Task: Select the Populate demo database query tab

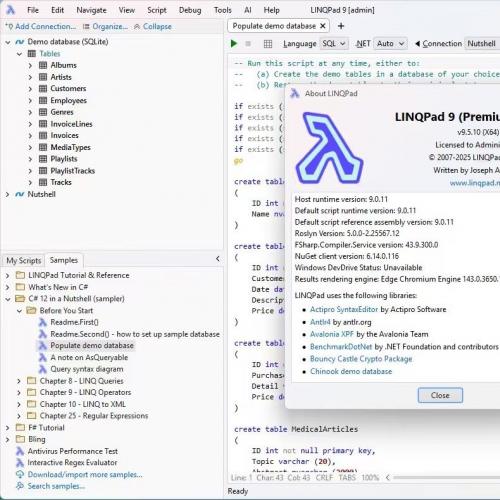Action: (x=274, y=26)
